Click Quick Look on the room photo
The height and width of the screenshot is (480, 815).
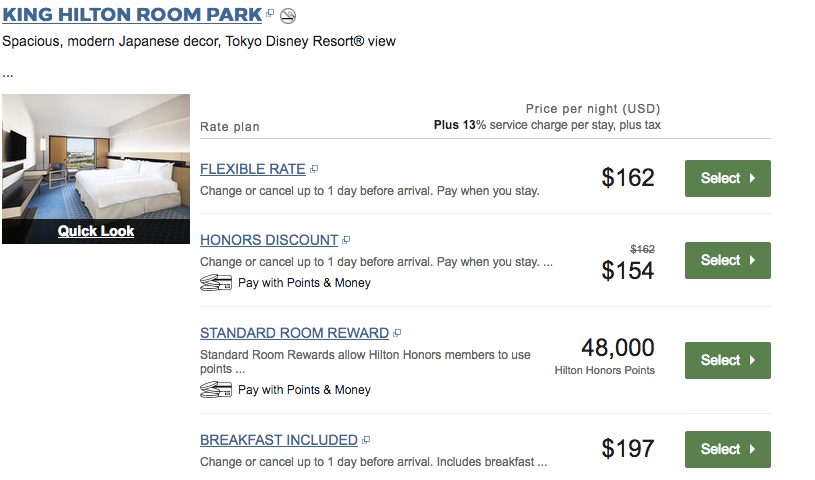(x=96, y=231)
